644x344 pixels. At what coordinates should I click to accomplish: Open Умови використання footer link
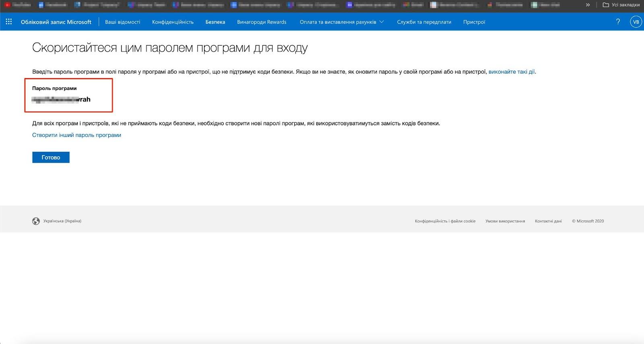pyautogui.click(x=505, y=221)
